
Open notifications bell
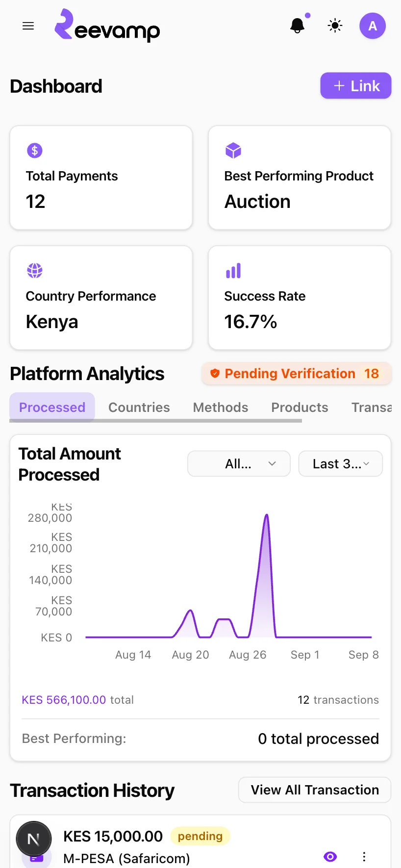click(298, 26)
